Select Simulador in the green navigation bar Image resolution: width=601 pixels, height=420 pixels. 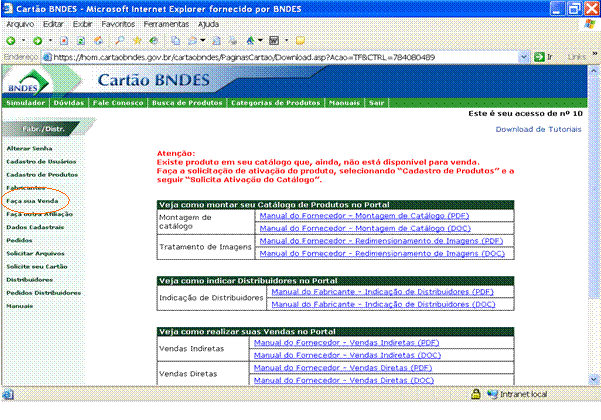[26, 103]
